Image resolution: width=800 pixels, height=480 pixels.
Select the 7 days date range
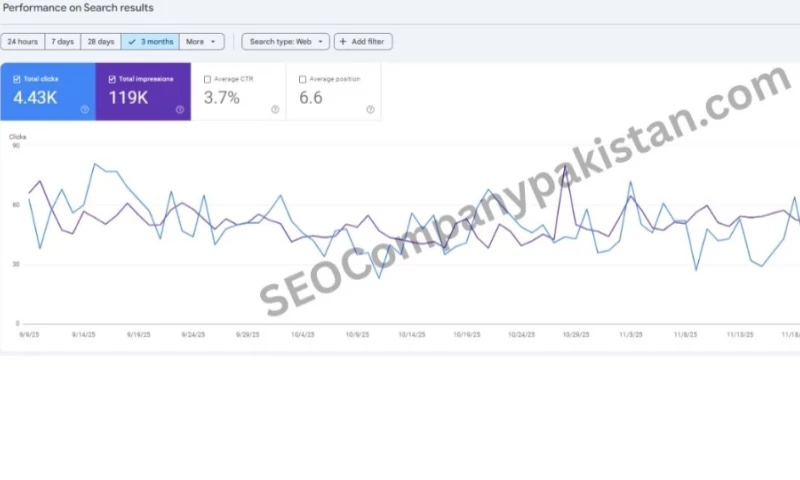[63, 42]
